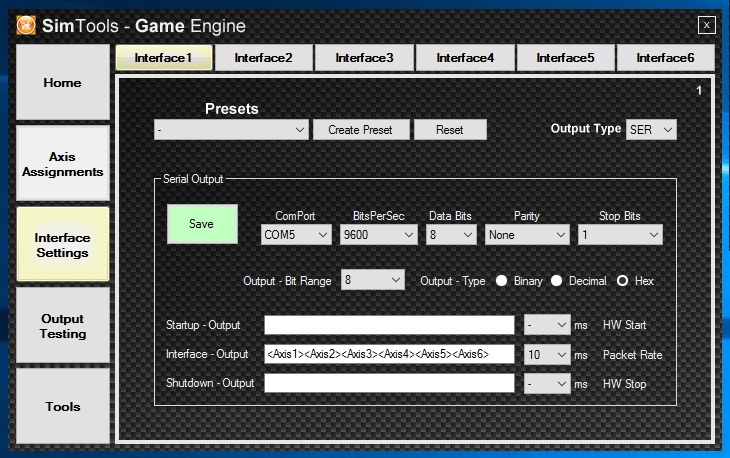Open the HW Start ms dropdown

point(547,325)
